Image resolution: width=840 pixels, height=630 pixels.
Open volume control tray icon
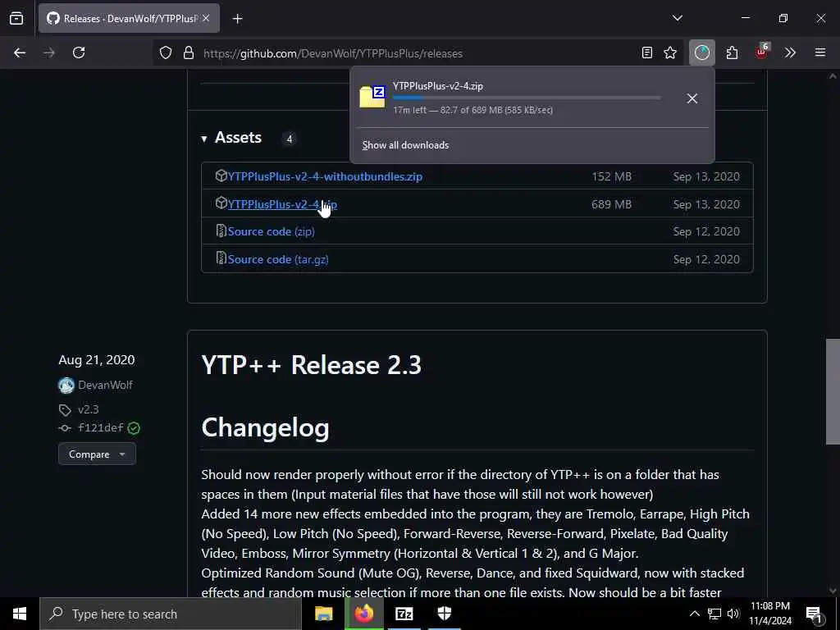(733, 614)
